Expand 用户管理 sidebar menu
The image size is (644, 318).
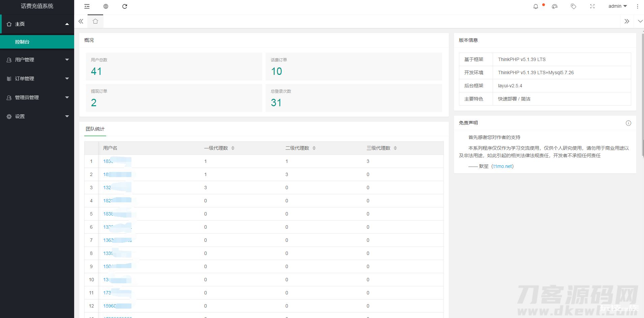point(37,60)
